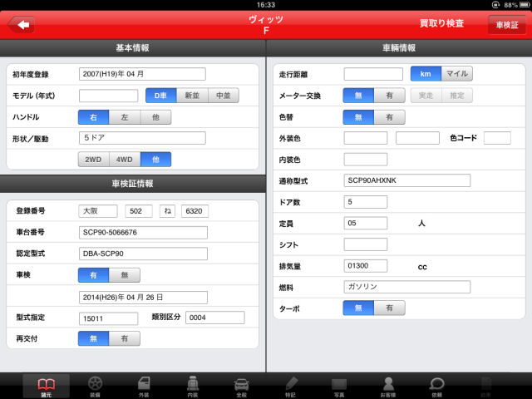Set 再交付 to 無
The width and height of the screenshot is (532, 399).
[x=94, y=338]
